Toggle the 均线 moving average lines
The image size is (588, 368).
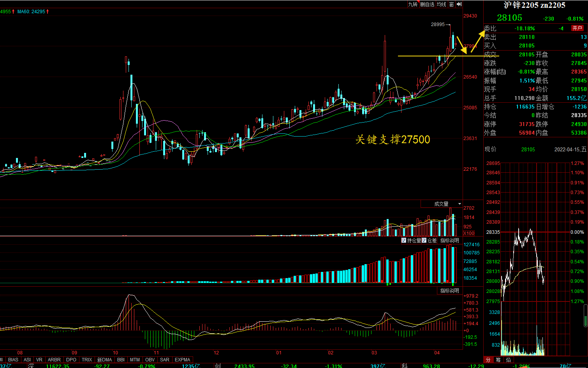pos(442,4)
